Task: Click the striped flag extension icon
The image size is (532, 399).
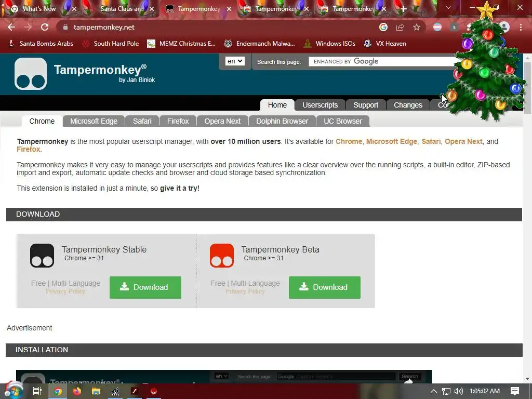Action: tap(437, 27)
